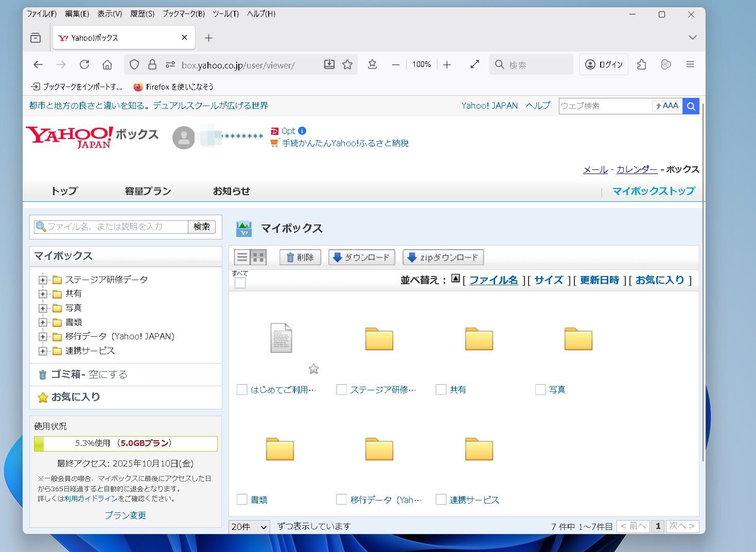This screenshot has height=552, width=756.
Task: Click the Firefox home icon
Action: pos(107,64)
